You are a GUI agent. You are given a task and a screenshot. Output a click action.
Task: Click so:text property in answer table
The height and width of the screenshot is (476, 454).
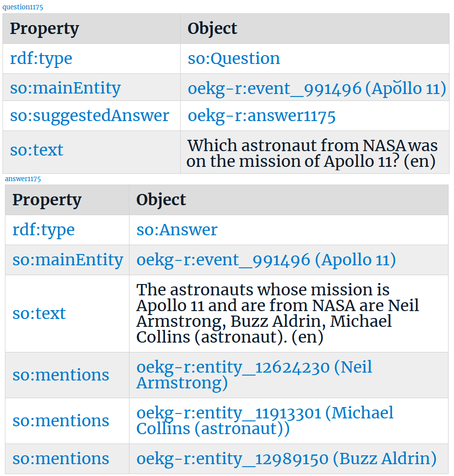[x=39, y=314]
